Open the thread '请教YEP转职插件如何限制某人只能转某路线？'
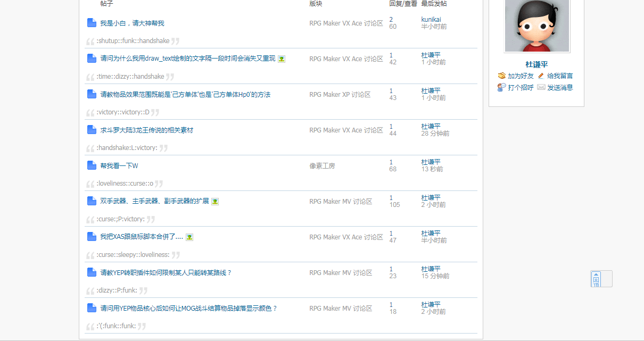 pos(166,273)
